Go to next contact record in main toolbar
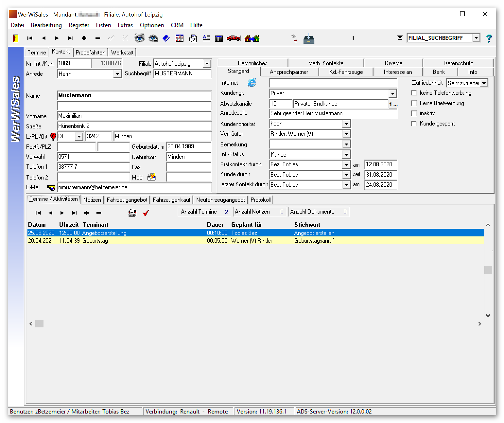The width and height of the screenshot is (504, 423). click(x=57, y=38)
